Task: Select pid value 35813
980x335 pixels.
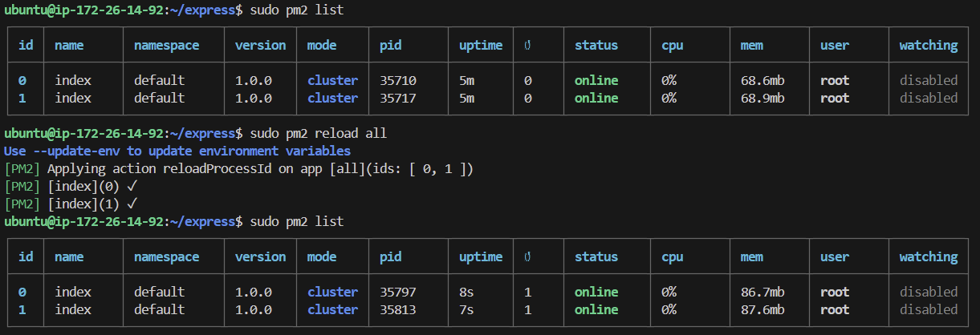Action: coord(398,309)
